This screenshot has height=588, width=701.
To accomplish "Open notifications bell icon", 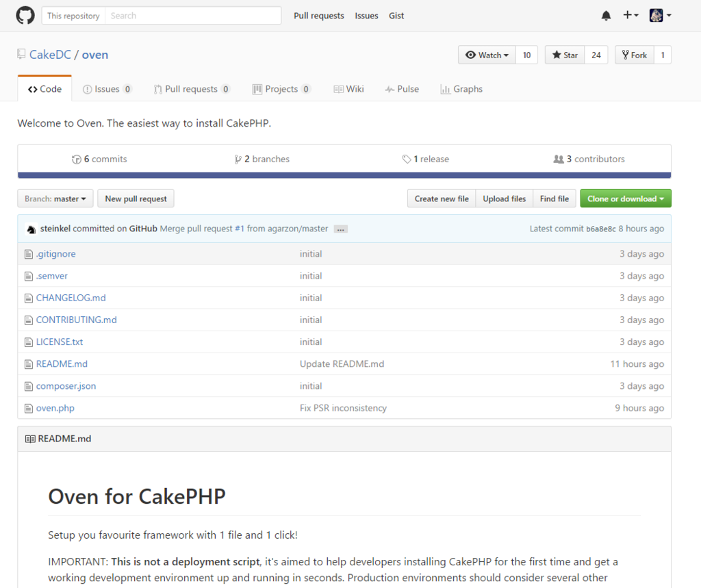I will pyautogui.click(x=606, y=16).
